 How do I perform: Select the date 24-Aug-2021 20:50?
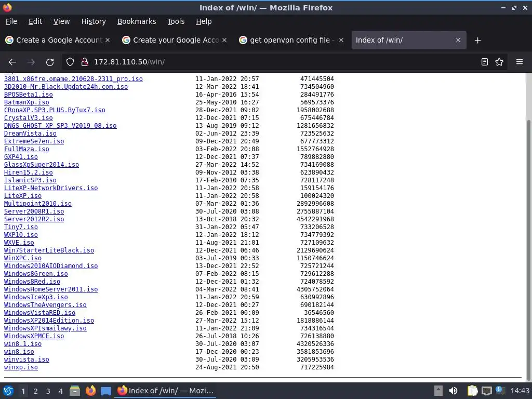(227, 367)
